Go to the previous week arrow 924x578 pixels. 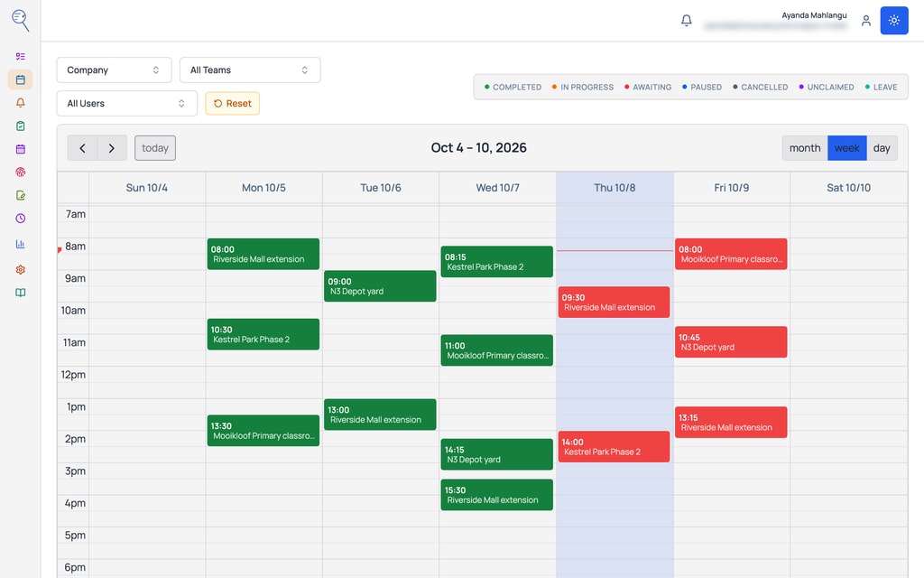click(82, 148)
